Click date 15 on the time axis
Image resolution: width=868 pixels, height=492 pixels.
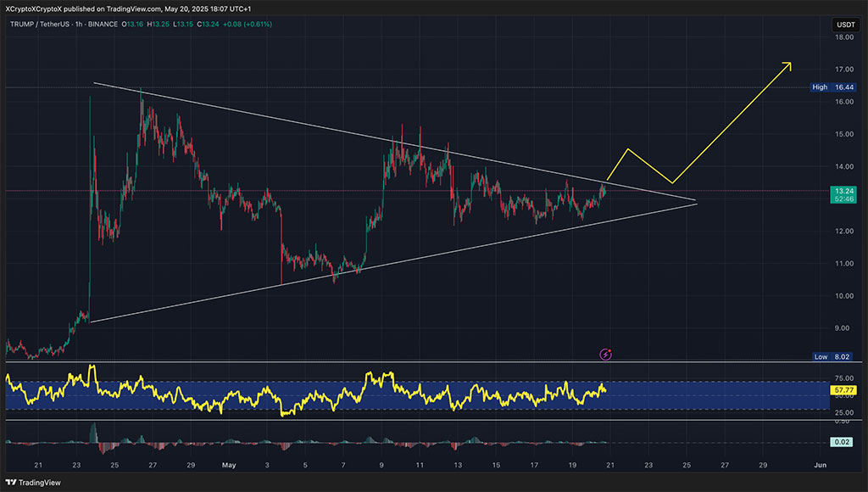point(496,465)
